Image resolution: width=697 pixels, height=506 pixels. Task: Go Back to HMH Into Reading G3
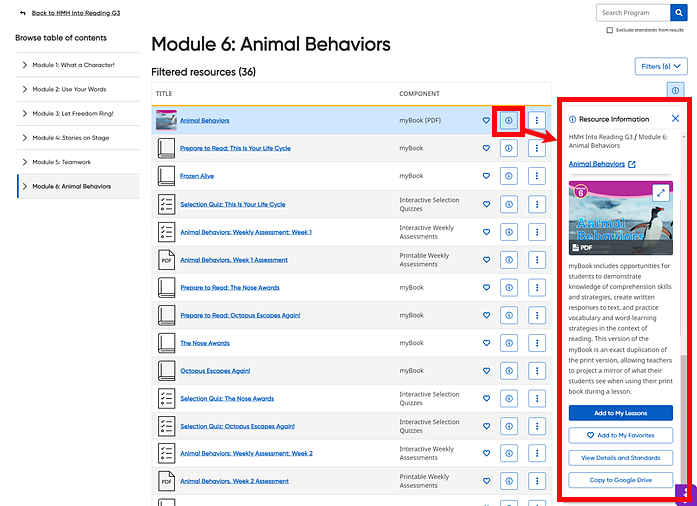pos(76,13)
